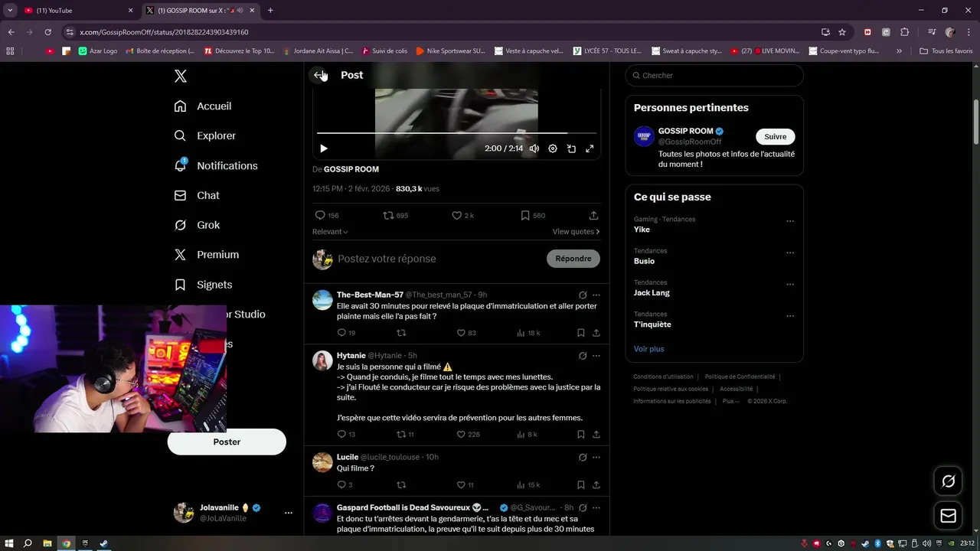Open a new browser tab
The image size is (980, 551).
pos(270,11)
